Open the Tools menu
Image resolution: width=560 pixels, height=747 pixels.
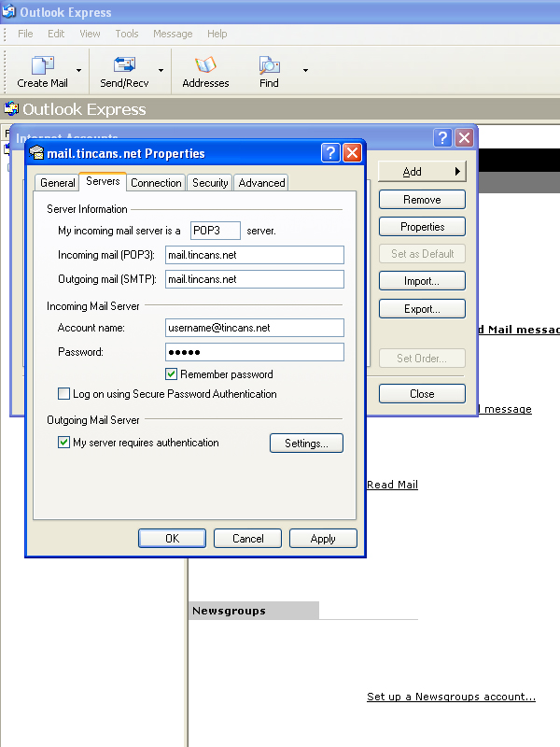[x=127, y=34]
